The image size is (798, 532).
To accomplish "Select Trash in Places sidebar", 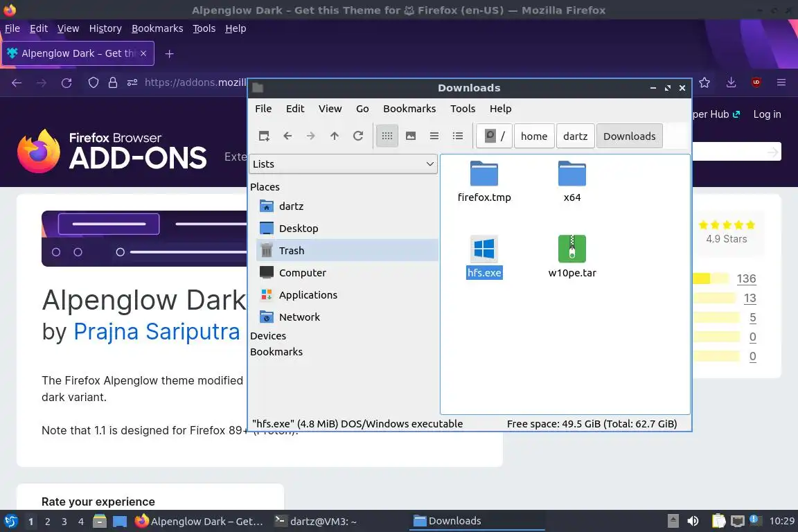I will (x=348, y=251).
